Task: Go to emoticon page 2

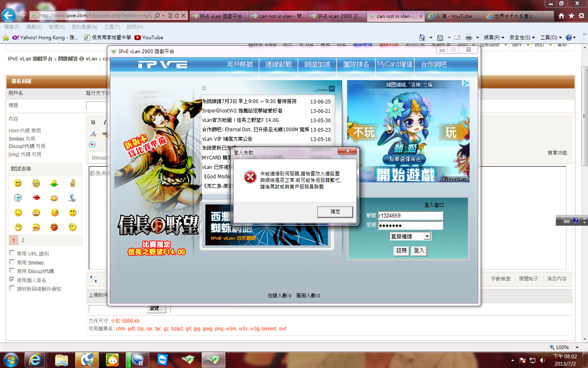Action: pos(23,240)
